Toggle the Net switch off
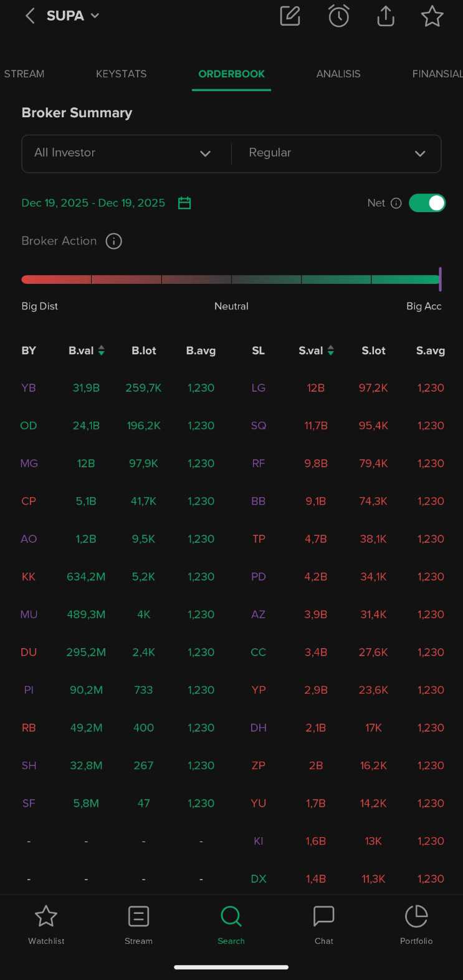 [427, 203]
